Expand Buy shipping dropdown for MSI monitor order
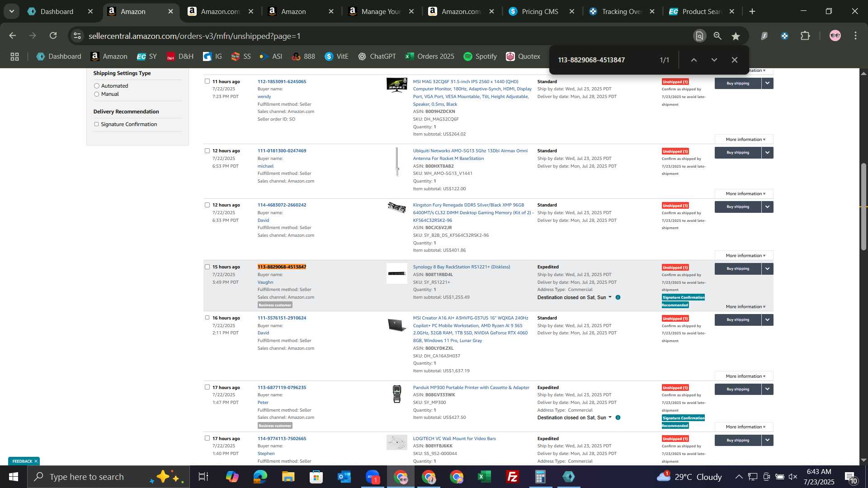 click(x=767, y=83)
